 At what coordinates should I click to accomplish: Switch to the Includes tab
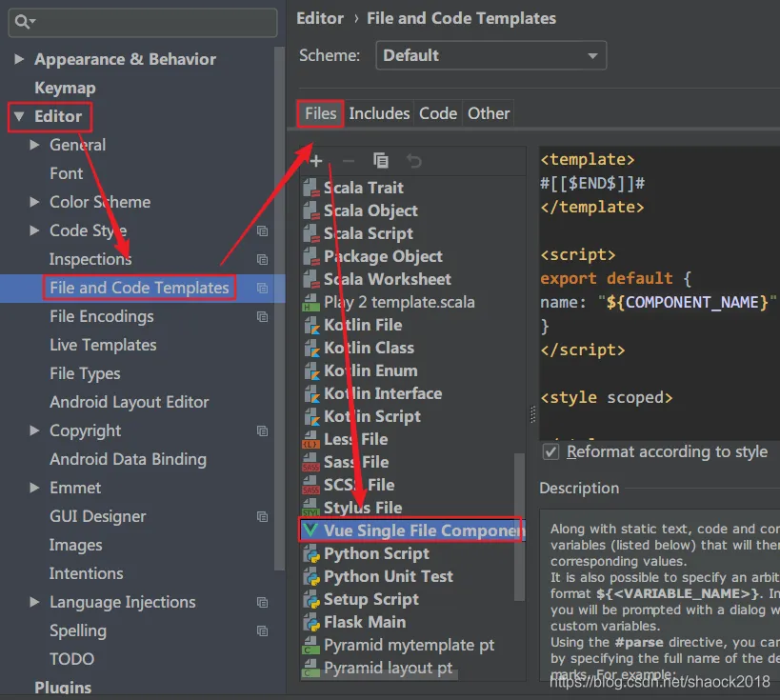pyautogui.click(x=379, y=113)
